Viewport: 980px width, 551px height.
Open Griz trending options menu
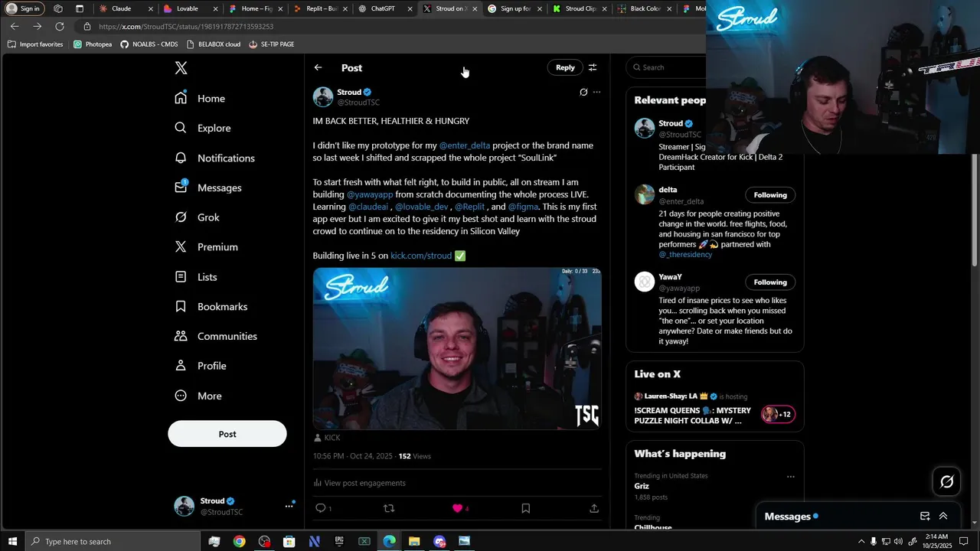(x=791, y=476)
